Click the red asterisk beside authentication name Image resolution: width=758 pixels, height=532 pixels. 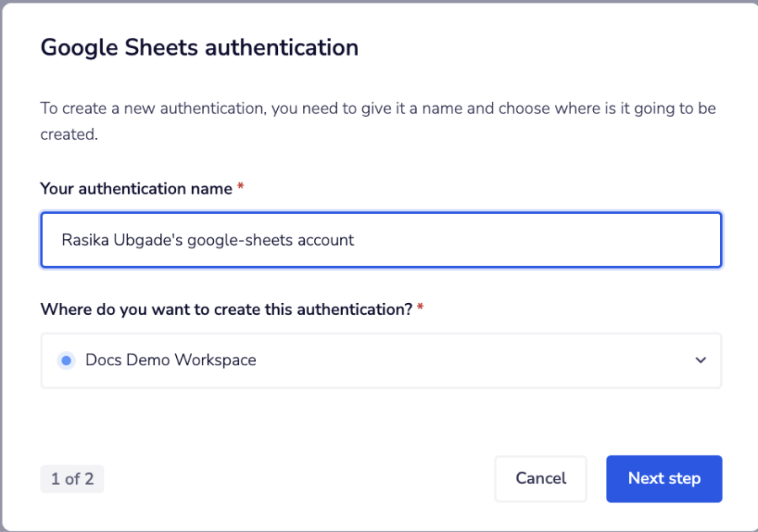[x=240, y=189]
